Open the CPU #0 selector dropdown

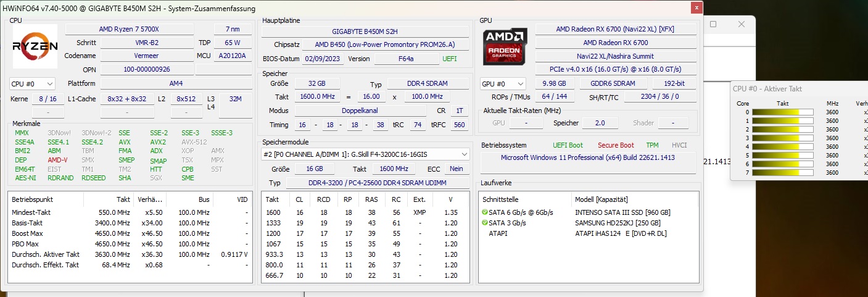[32, 83]
